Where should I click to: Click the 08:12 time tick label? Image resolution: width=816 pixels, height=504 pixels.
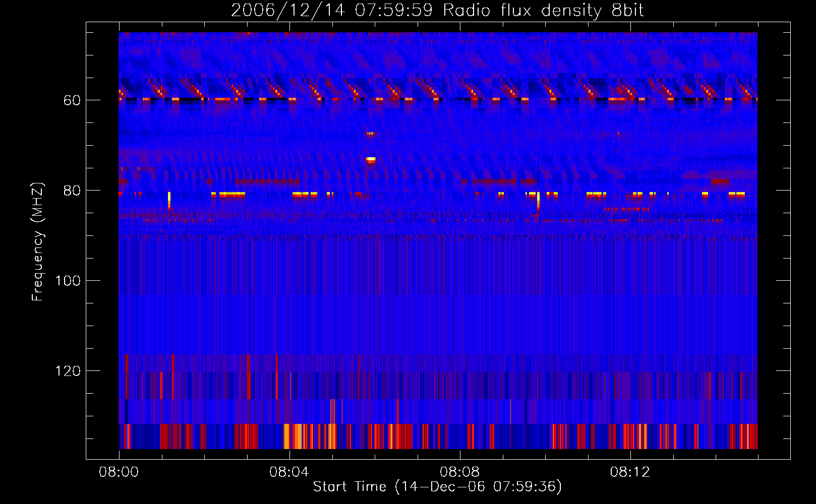[x=630, y=472]
